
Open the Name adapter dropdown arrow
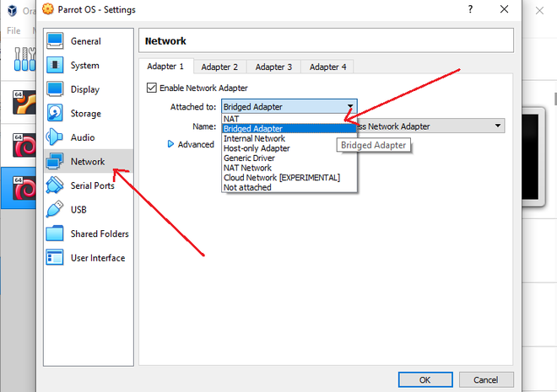pos(498,126)
